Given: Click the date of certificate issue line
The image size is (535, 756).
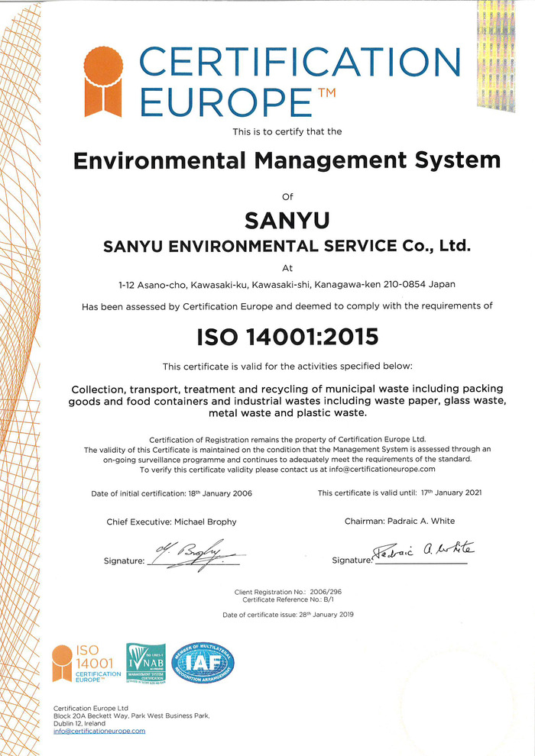Looking at the screenshot, I should click(x=287, y=615).
